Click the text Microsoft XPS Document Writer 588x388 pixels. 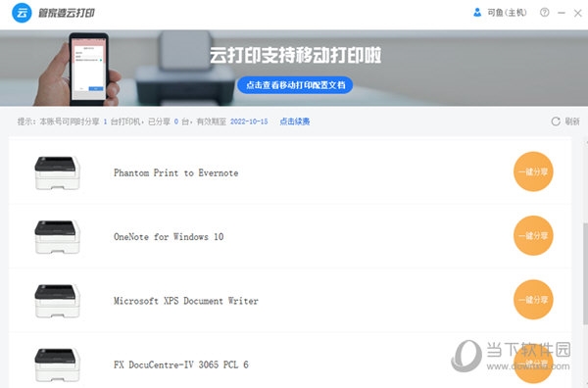(186, 301)
